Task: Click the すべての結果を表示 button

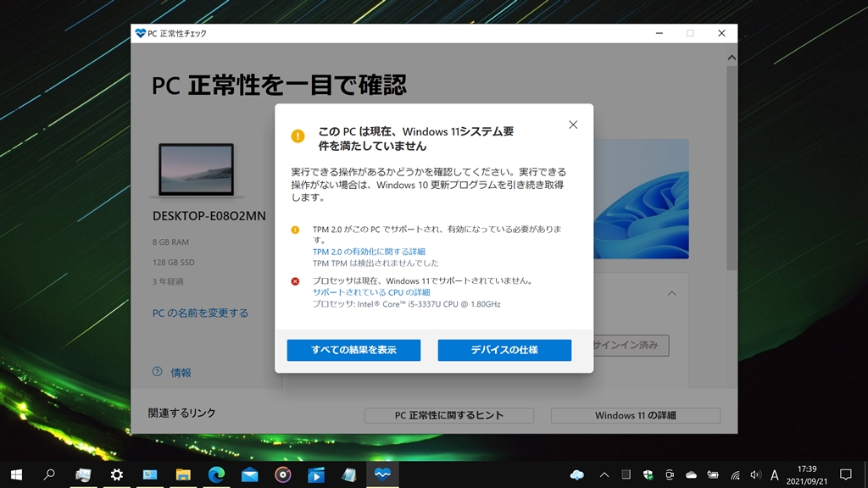Action: (x=353, y=350)
